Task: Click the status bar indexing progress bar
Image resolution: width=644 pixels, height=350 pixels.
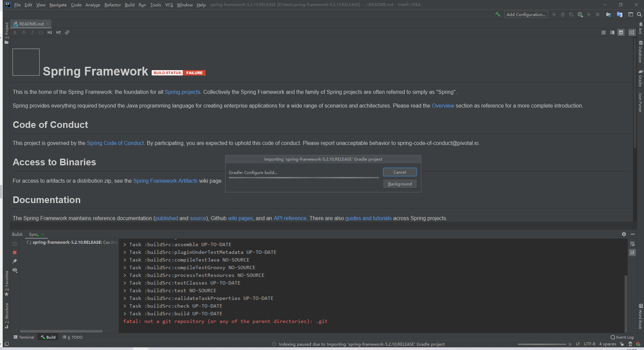Action: click(x=542, y=344)
